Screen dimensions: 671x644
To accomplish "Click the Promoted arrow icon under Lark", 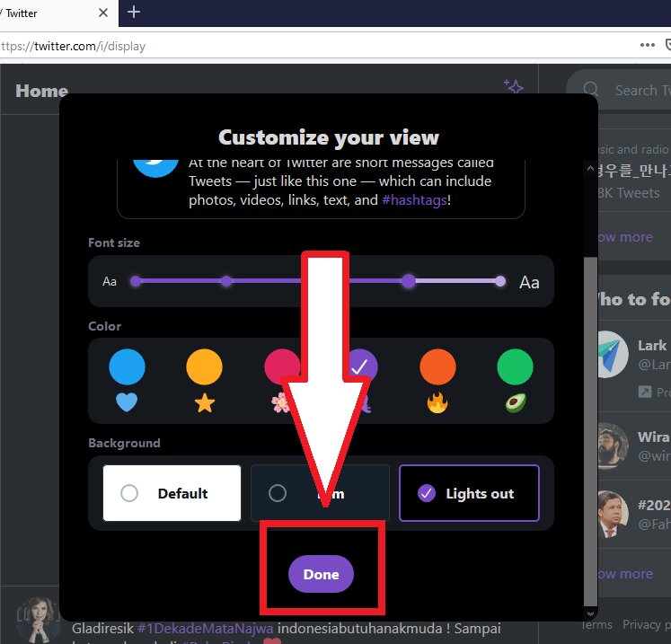I will tap(644, 392).
